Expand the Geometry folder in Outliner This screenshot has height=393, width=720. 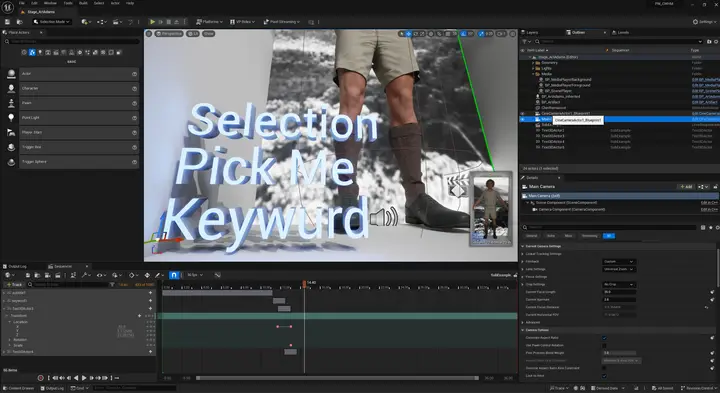(x=533, y=62)
